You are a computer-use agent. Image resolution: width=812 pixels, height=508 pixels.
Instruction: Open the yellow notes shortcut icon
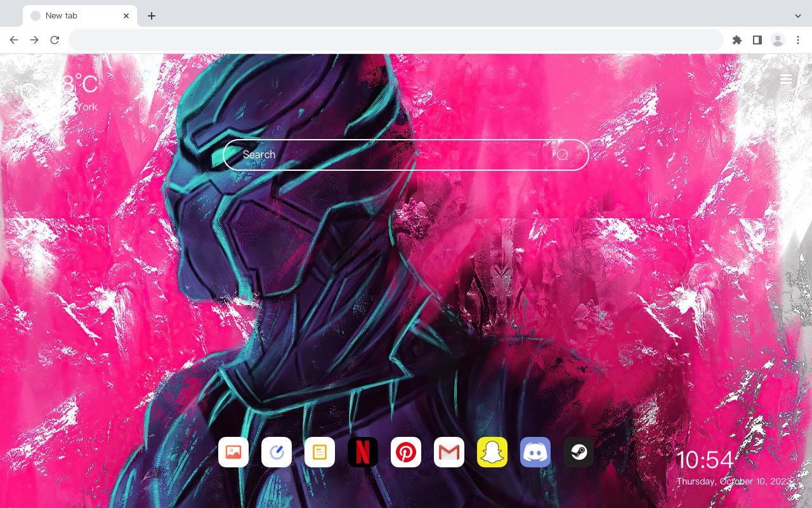pyautogui.click(x=320, y=452)
